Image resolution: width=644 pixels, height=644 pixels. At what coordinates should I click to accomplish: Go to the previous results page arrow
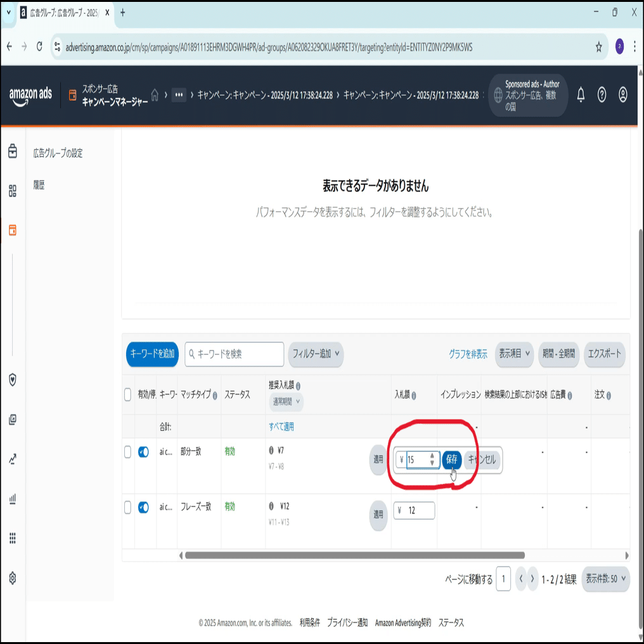pyautogui.click(x=521, y=579)
